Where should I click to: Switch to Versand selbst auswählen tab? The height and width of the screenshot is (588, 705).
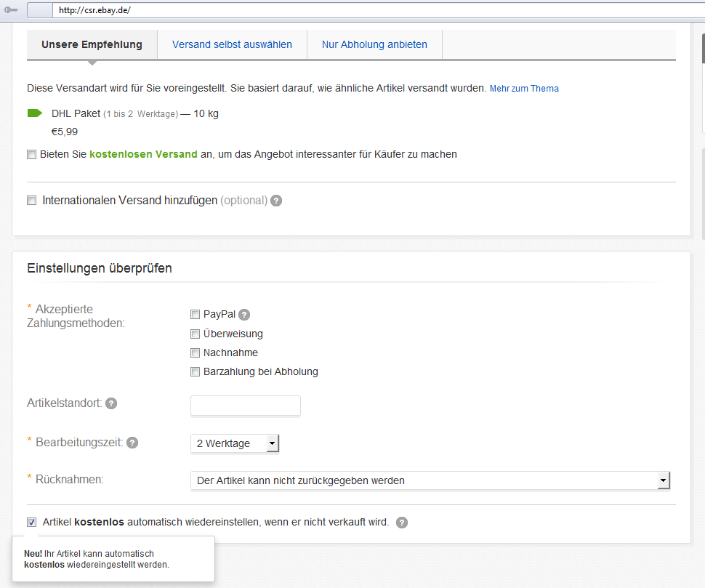pyautogui.click(x=232, y=44)
